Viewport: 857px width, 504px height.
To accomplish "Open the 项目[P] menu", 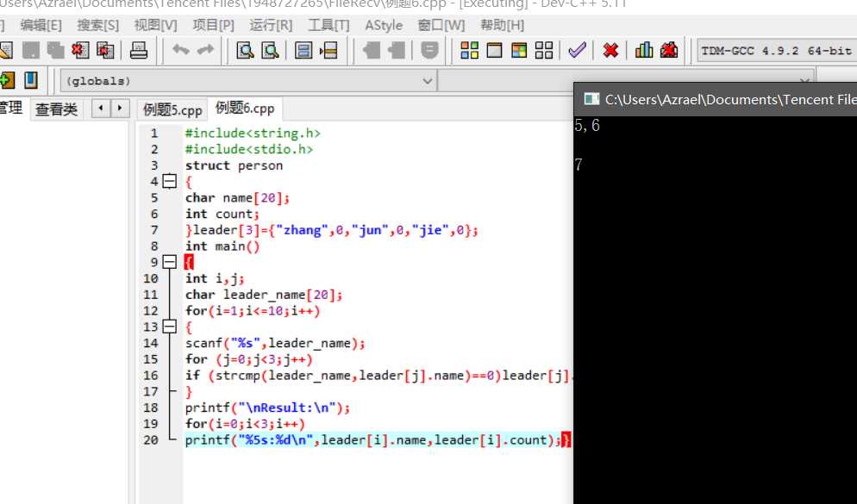I will pyautogui.click(x=213, y=25).
